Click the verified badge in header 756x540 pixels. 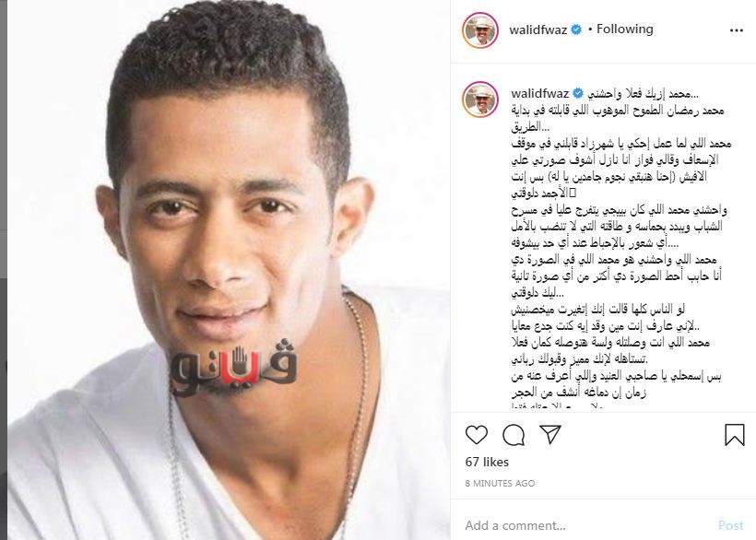576,29
